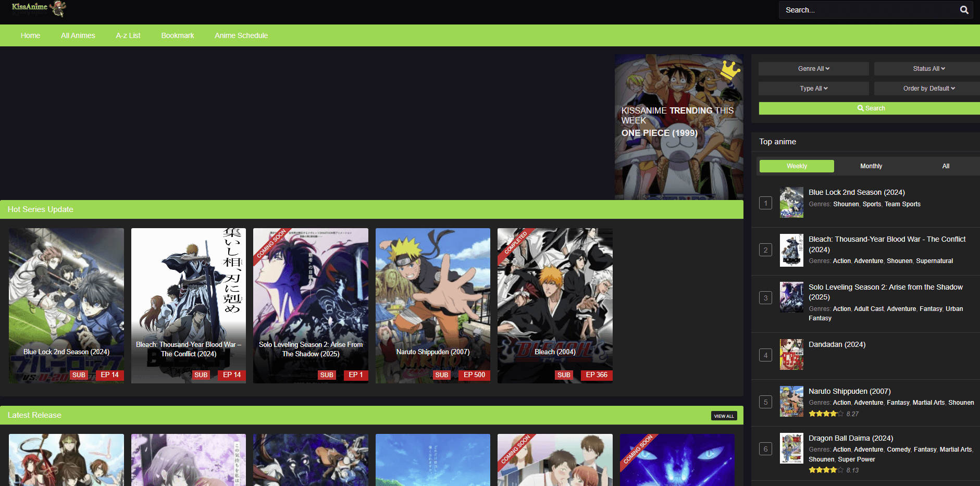Expand the Type All dropdown
The width and height of the screenshot is (980, 486).
pyautogui.click(x=813, y=89)
